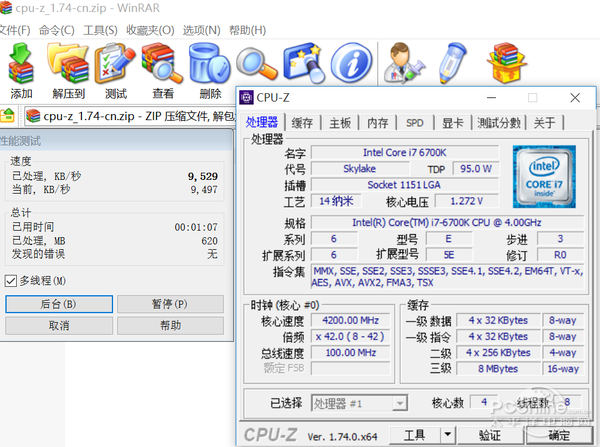Click the current speed value 9,497
The width and height of the screenshot is (600, 447).
click(204, 189)
